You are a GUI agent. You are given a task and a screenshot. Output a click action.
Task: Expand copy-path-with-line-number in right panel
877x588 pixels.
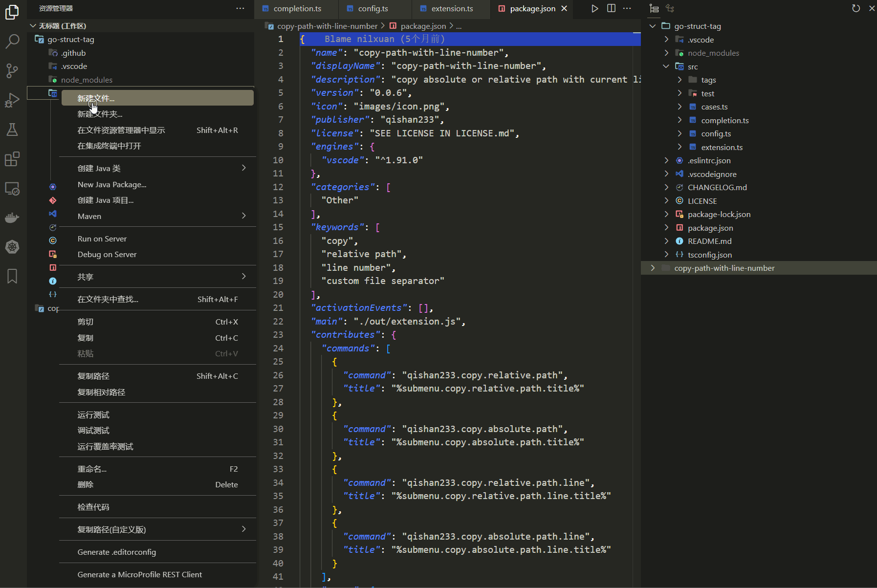point(653,268)
